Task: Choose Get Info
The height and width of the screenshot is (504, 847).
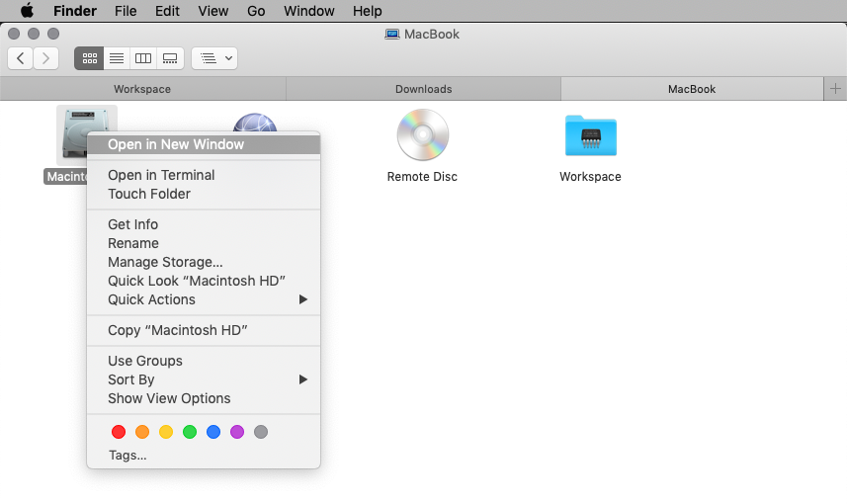Action: 204,224
